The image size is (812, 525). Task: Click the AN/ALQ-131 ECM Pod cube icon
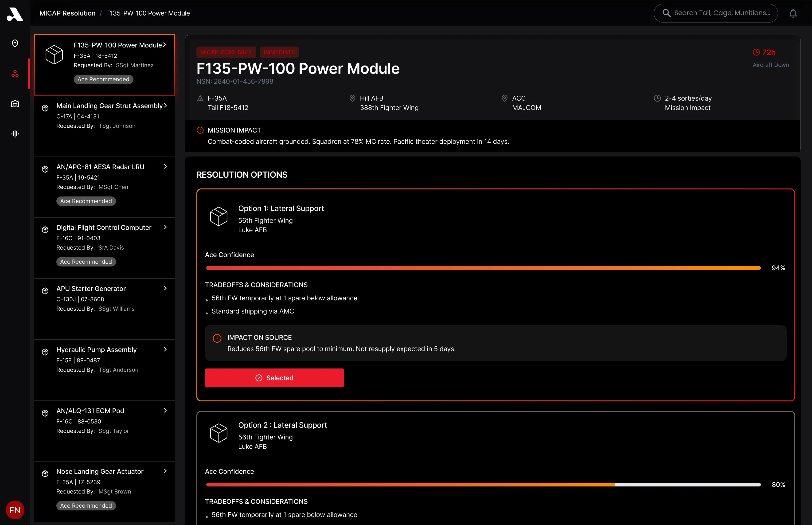45,413
